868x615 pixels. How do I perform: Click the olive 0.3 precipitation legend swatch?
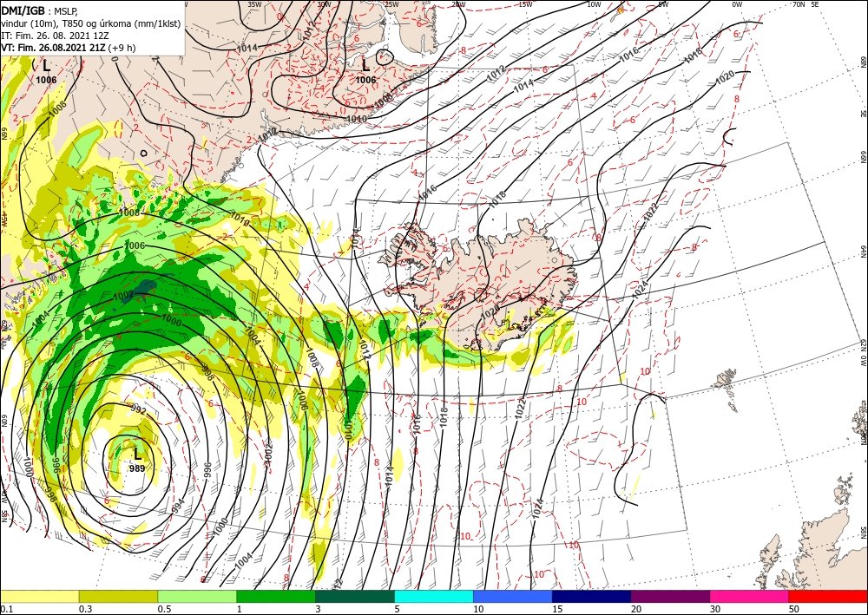pyautogui.click(x=118, y=596)
